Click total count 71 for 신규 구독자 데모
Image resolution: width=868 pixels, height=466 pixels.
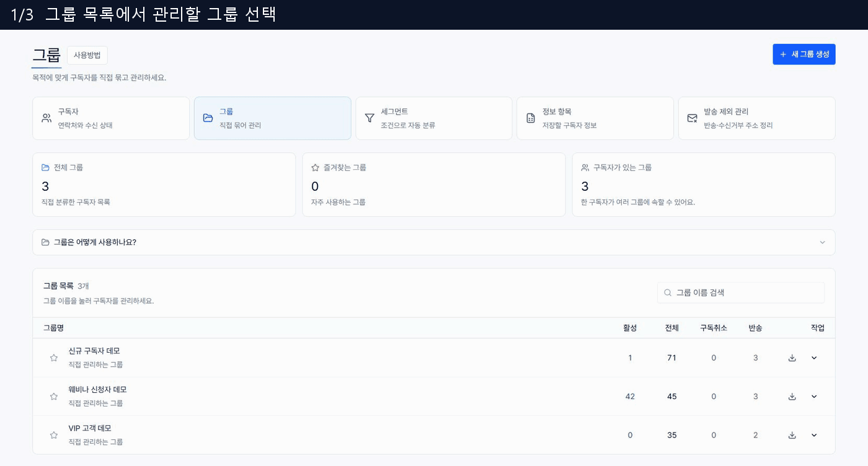pos(671,358)
